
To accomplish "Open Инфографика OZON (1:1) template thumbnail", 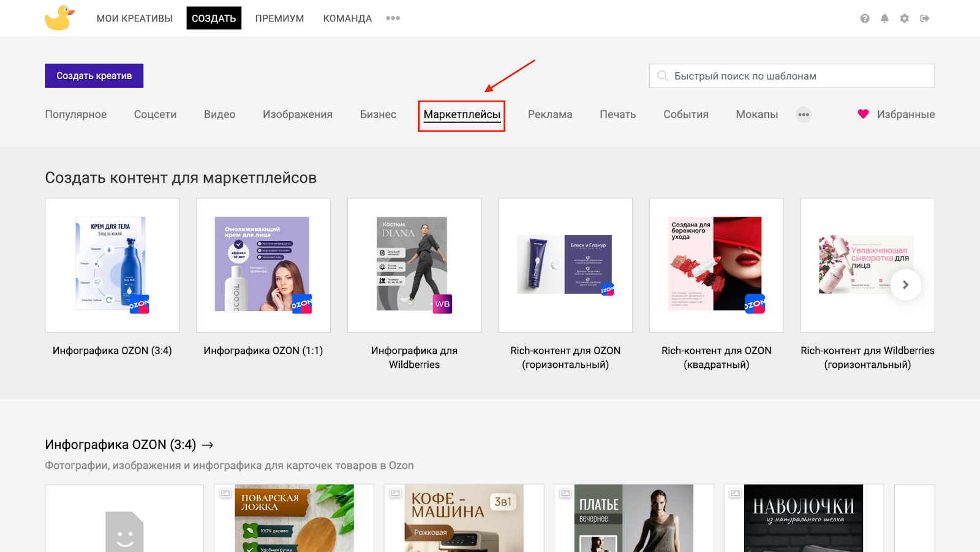I will pos(263,265).
